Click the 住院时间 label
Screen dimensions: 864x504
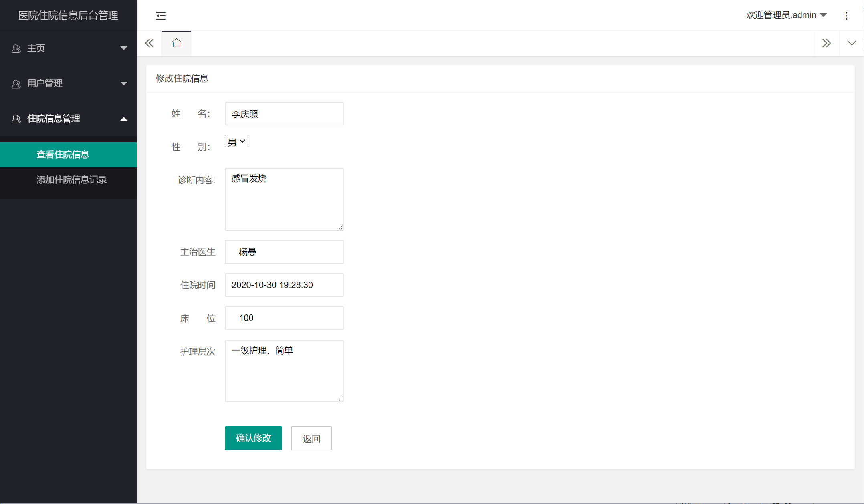coord(198,285)
